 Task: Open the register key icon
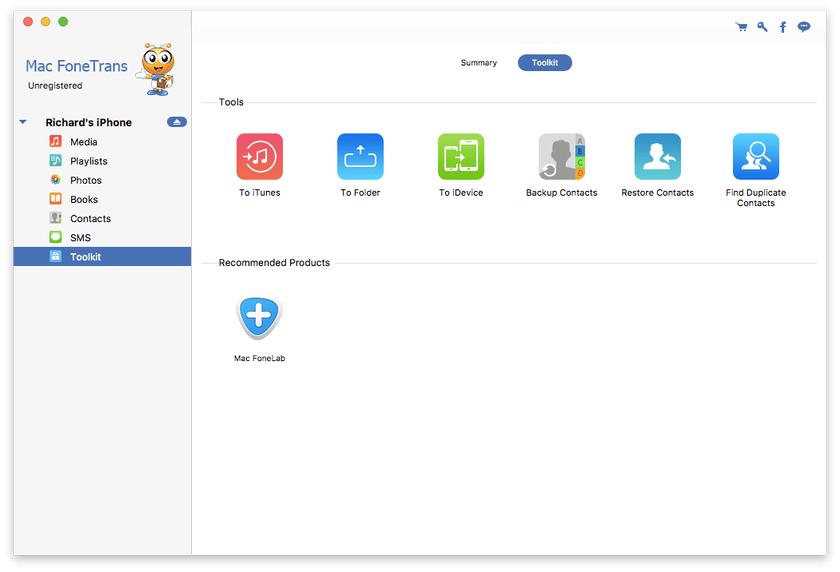tap(762, 27)
